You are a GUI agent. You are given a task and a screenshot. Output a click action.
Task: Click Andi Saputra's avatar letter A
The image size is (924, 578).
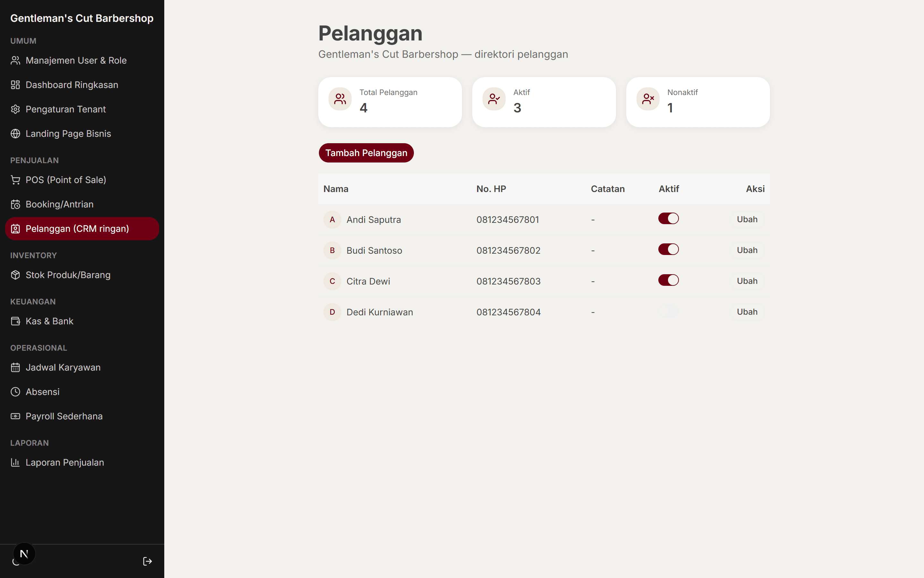tap(332, 220)
